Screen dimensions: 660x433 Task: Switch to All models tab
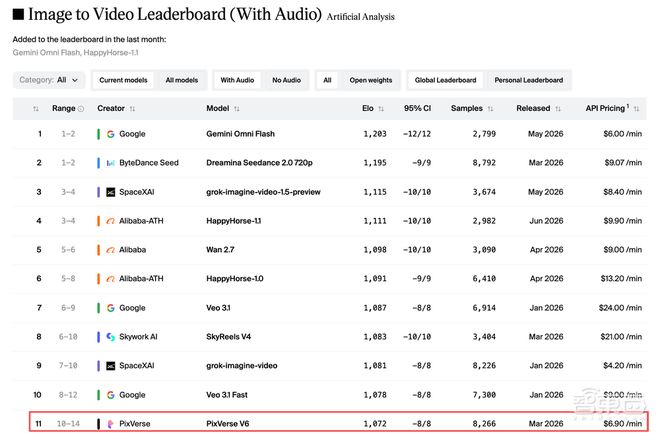click(182, 80)
